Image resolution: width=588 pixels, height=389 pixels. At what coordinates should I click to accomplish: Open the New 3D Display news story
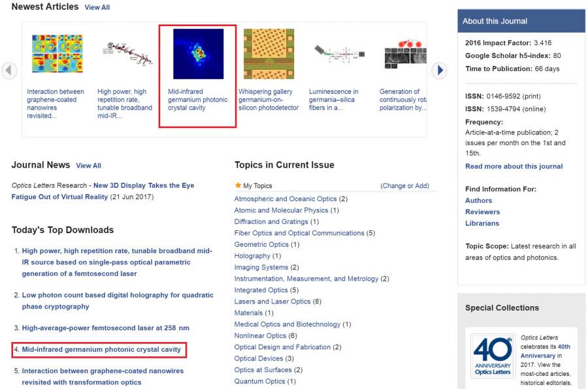144,185
